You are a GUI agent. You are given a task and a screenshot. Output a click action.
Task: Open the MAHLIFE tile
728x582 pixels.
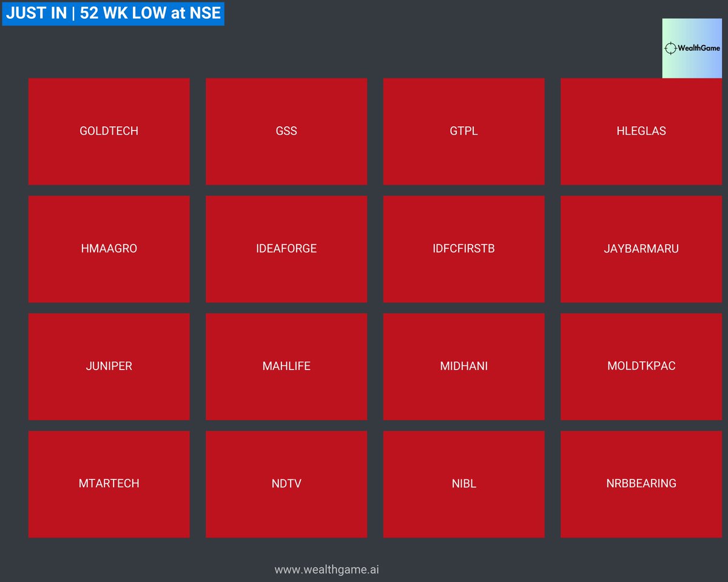(x=286, y=367)
